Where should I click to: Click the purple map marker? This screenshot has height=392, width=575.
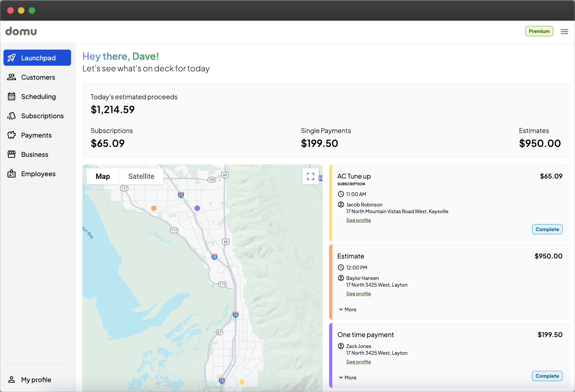(x=197, y=208)
